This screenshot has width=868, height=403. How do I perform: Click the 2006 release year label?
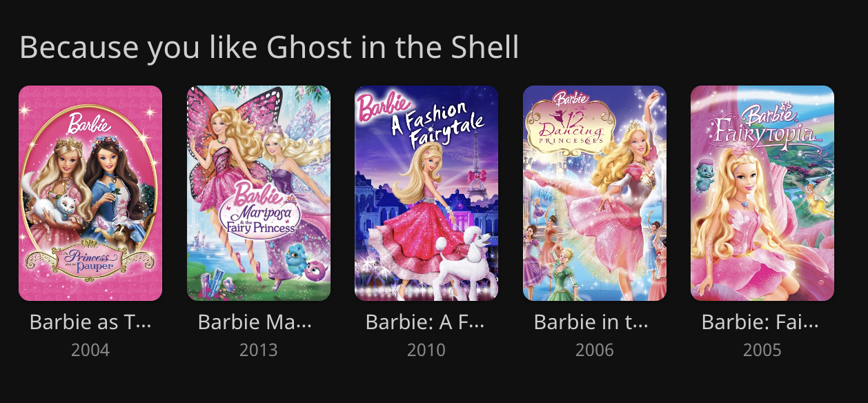point(595,351)
